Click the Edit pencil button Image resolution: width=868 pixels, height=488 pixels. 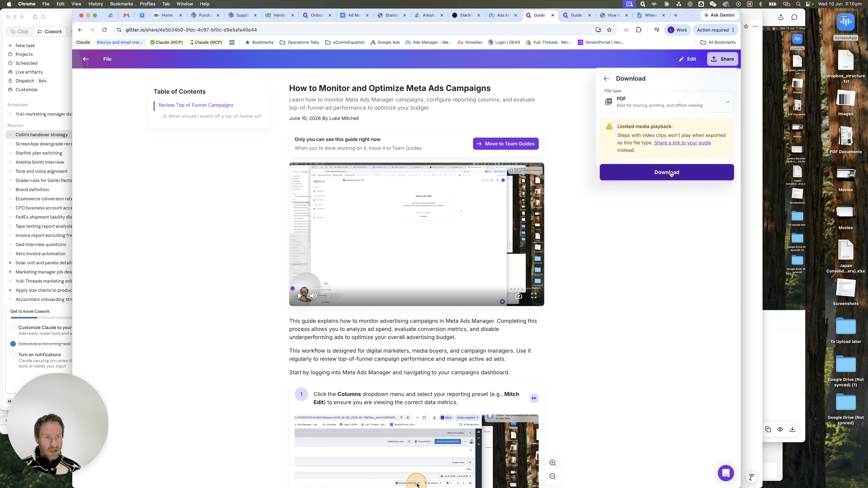687,59
